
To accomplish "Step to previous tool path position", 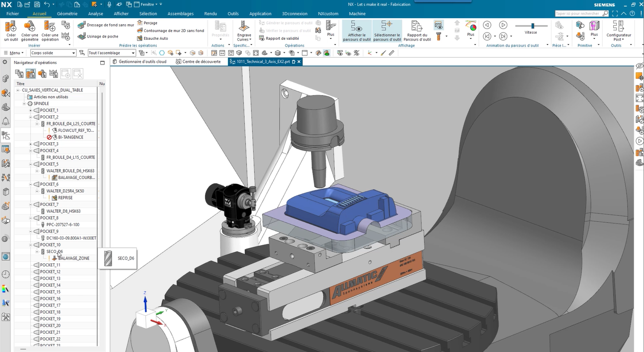I will coord(487,36).
